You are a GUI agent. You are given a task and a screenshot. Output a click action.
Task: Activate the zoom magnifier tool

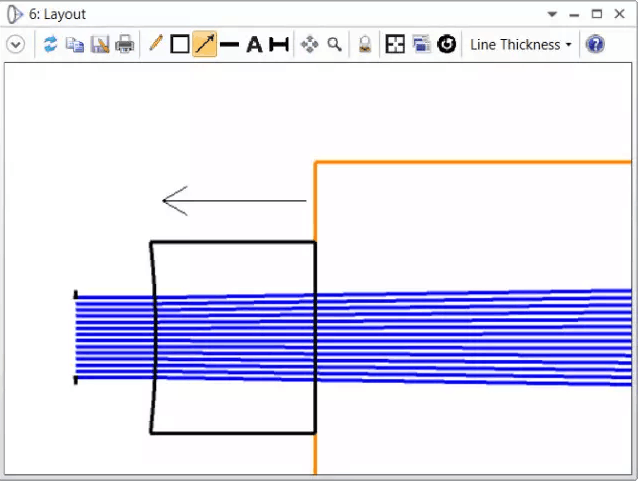(334, 45)
